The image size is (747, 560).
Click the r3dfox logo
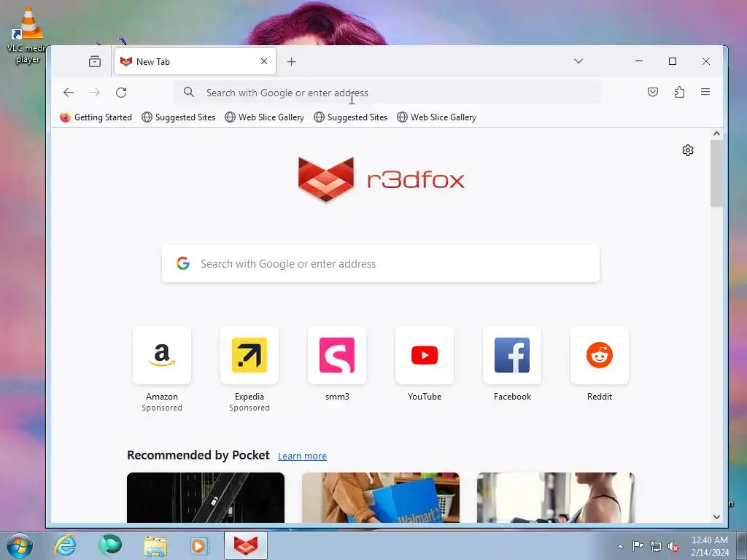(x=381, y=179)
